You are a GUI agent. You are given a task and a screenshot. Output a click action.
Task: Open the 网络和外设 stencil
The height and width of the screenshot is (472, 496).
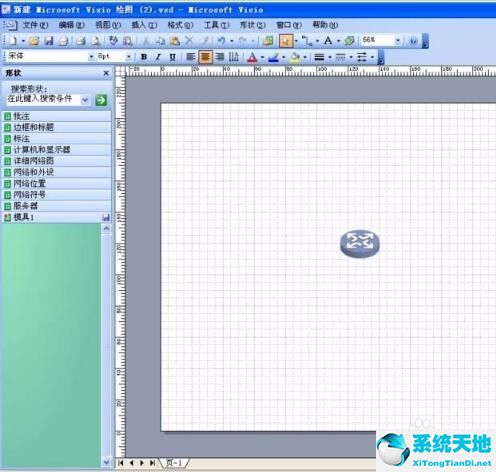coord(57,172)
